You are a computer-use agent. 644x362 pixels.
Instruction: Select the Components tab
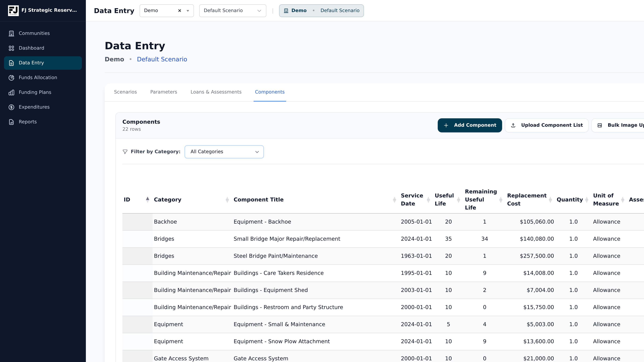(270, 92)
